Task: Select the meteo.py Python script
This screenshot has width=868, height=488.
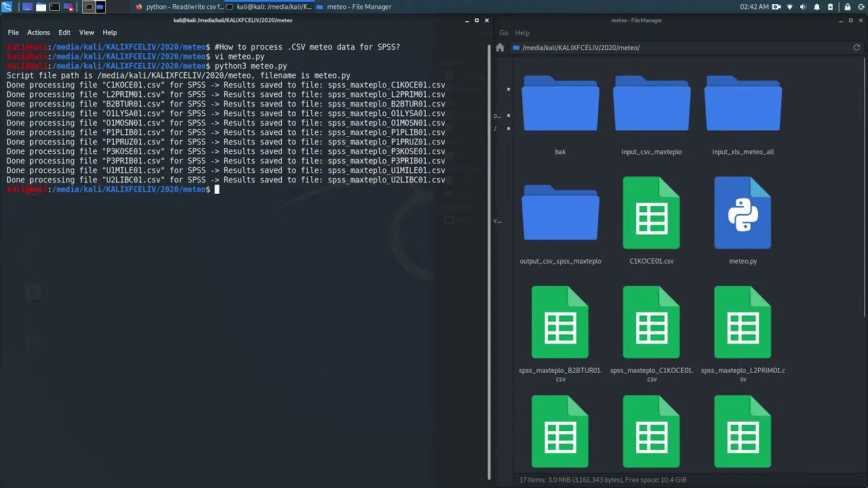Action: click(743, 220)
